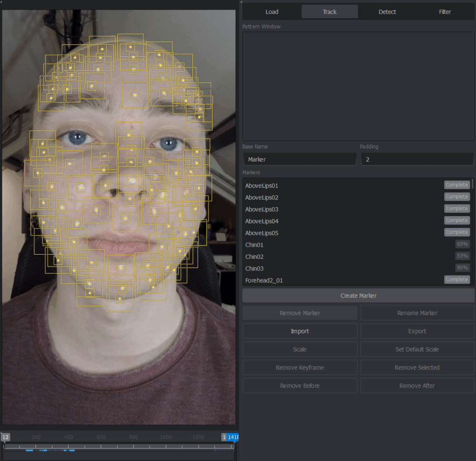Click the Complete badge next to AboveLips03
476x461 pixels.
click(x=456, y=209)
